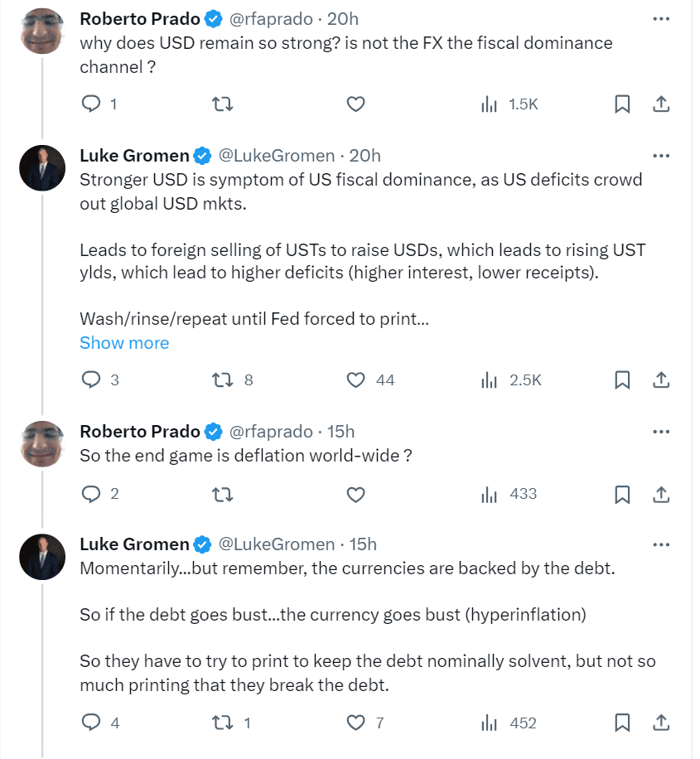
Task: Open Roberto Prado name on 15h tweet
Action: [x=140, y=431]
